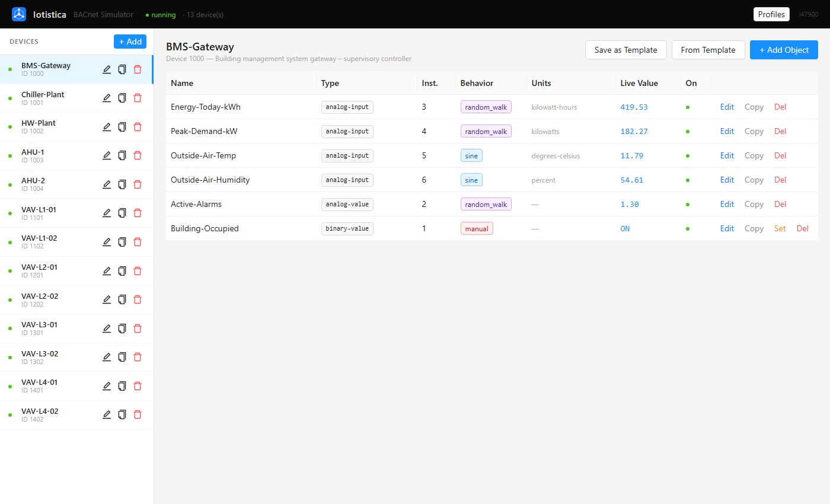Viewport: 830px width, 504px height.
Task: Duplicate the BMS-Gateway device copy icon
Action: click(122, 69)
